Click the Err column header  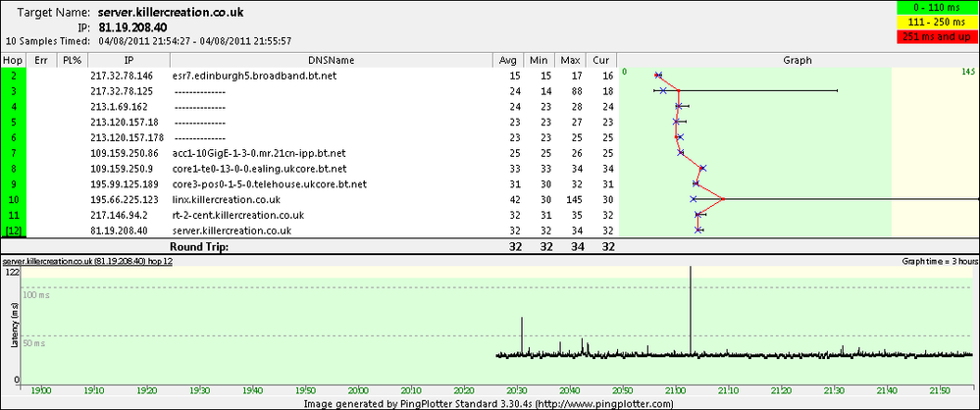tap(41, 61)
